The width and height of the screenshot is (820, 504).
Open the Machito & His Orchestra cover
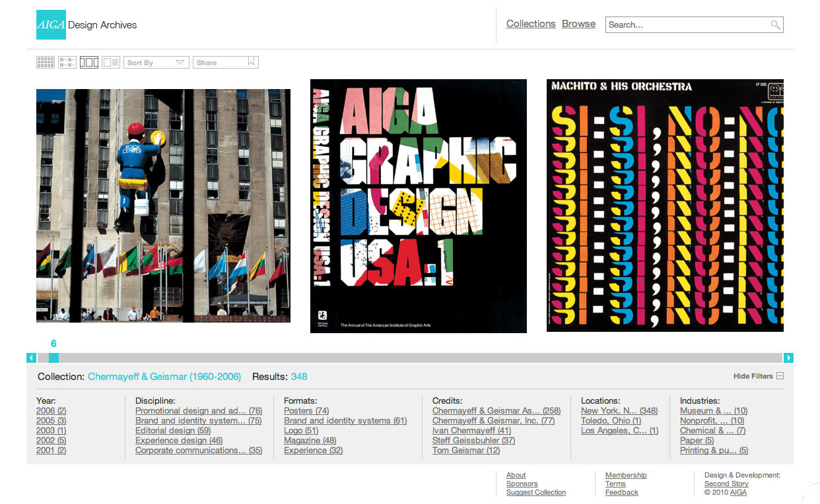(x=665, y=205)
